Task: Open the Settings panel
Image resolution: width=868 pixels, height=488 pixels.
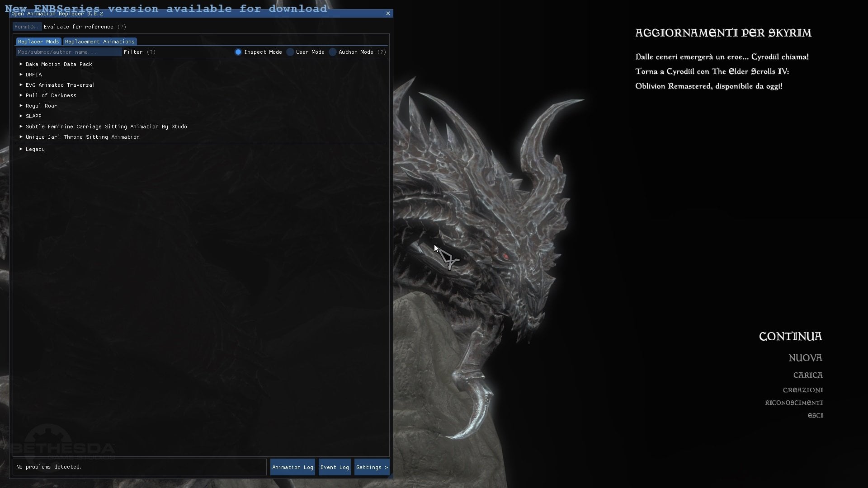Action: (x=372, y=467)
